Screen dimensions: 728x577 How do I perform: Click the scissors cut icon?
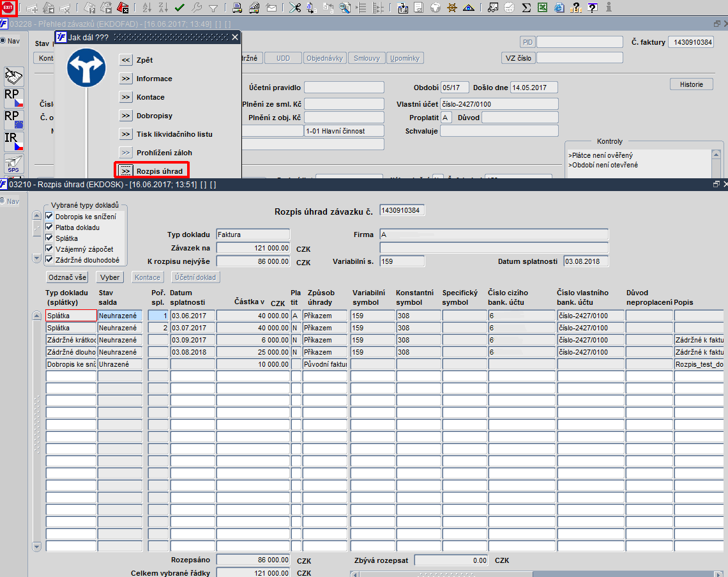click(x=294, y=8)
